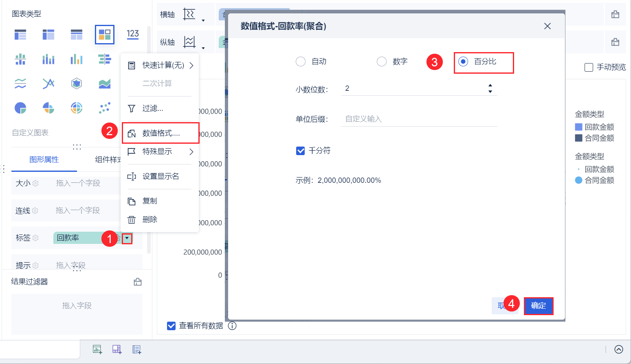Select the scatter chart type
The height and width of the screenshot is (364, 631).
point(105,108)
